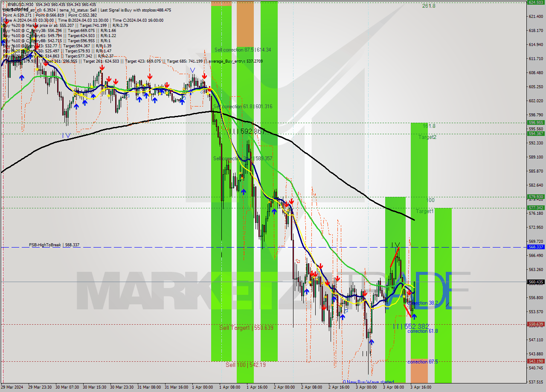Select the 'Sell correction 87.5 | 614.34' label
The height and width of the screenshot is (392, 546).
243,50
